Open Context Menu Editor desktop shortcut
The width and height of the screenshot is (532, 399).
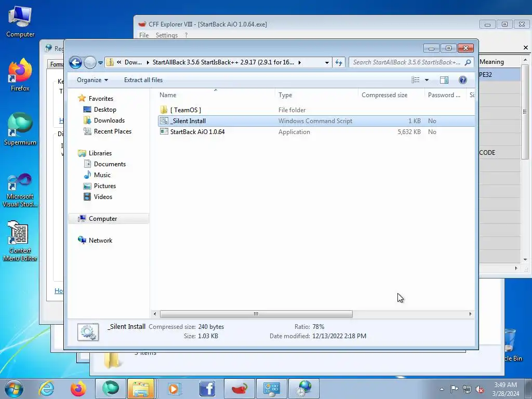tap(20, 241)
